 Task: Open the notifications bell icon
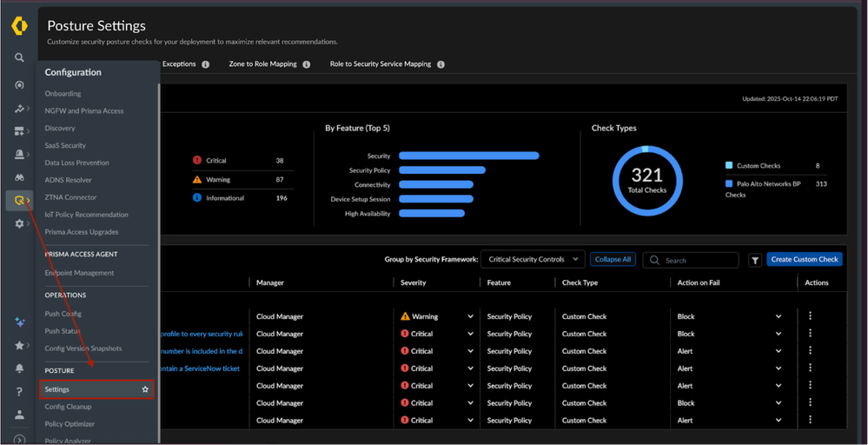tap(19, 369)
